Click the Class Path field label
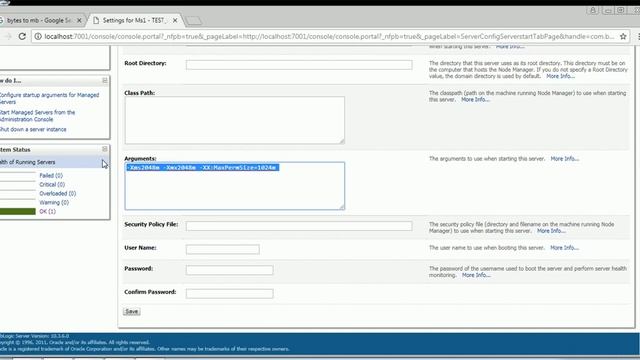 pos(140,93)
